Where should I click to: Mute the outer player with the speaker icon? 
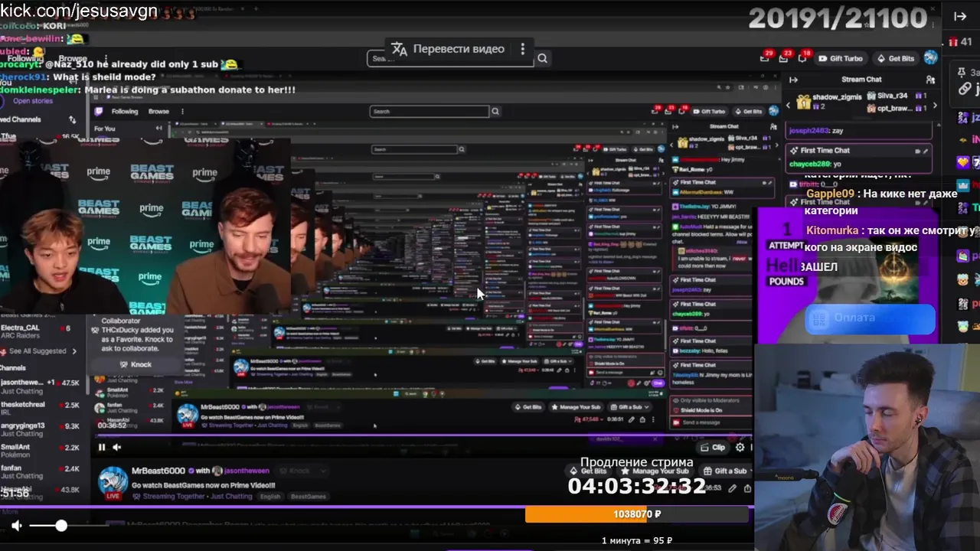coord(17,526)
